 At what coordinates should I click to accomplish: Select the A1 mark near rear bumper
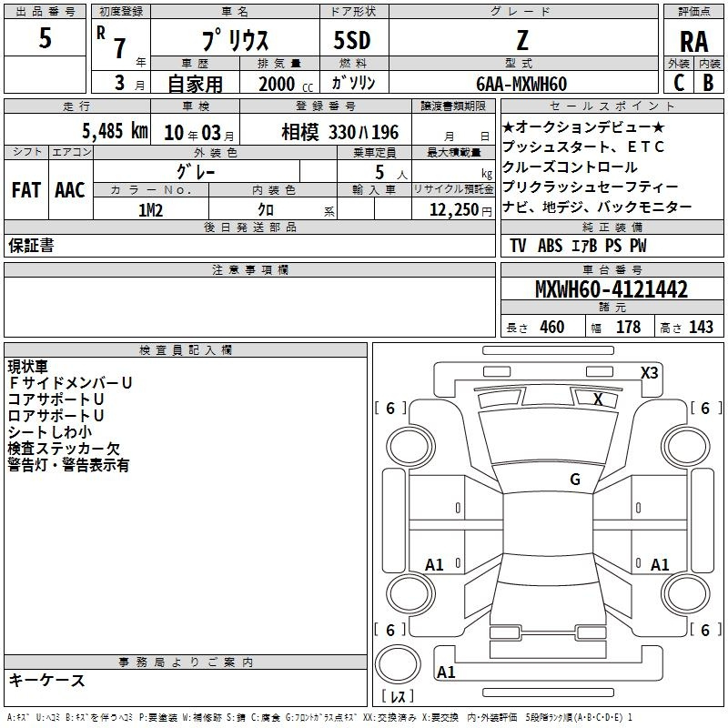click(x=446, y=672)
